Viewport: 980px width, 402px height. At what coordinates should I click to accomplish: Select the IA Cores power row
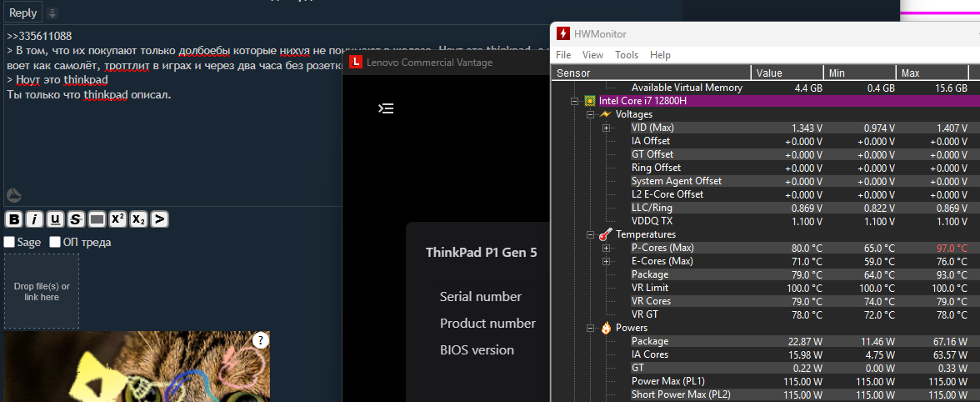tap(766, 354)
